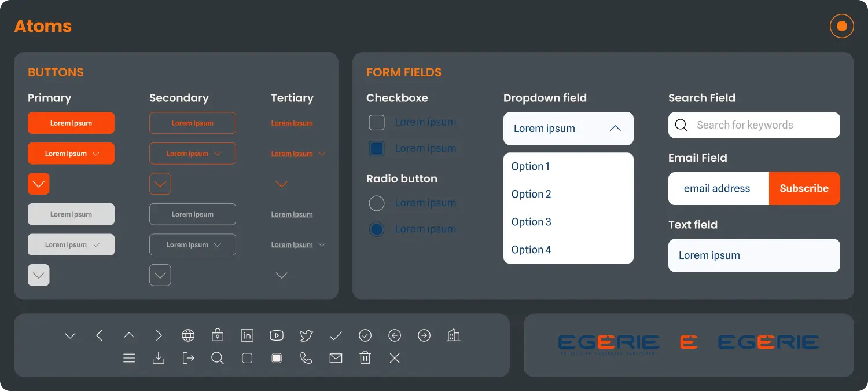Screen dimensions: 868x391
Task: Click the orange tertiary Lorem ipsum link
Action: (292, 123)
